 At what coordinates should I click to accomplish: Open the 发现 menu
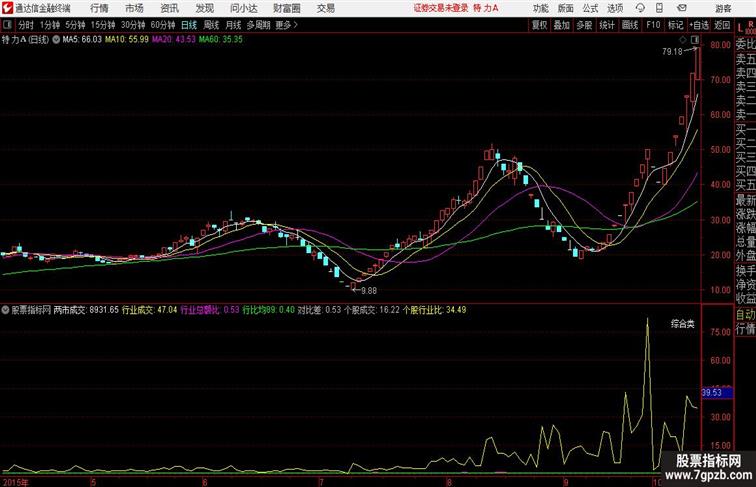[x=205, y=8]
